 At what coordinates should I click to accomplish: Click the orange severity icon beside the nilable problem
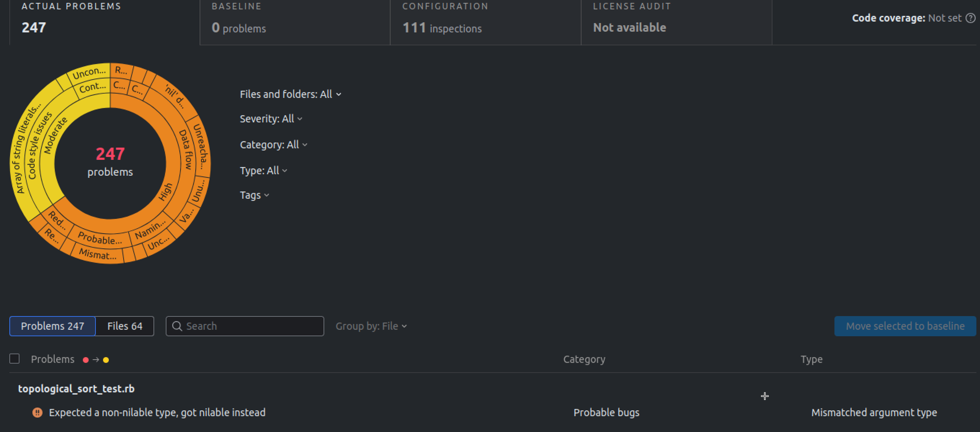(x=37, y=413)
